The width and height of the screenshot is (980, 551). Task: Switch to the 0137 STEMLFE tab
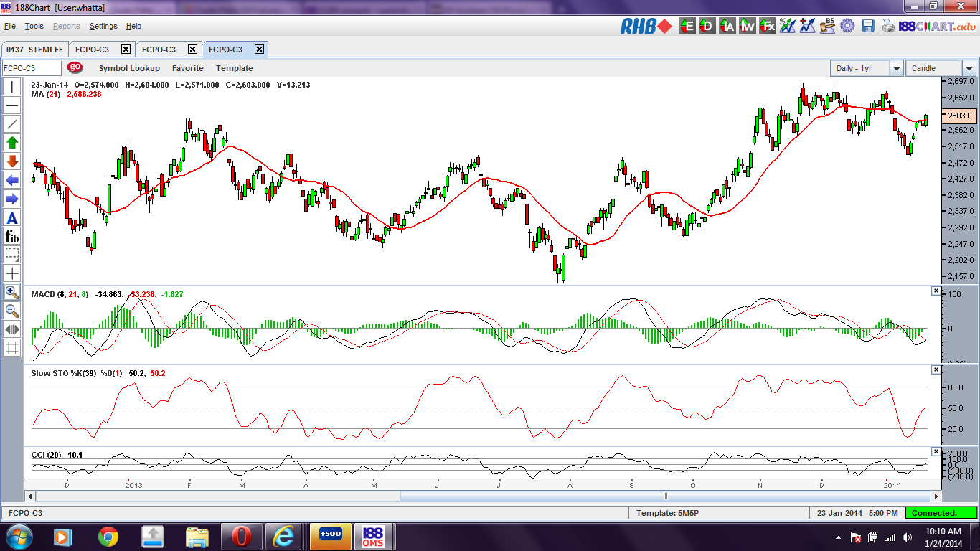35,50
